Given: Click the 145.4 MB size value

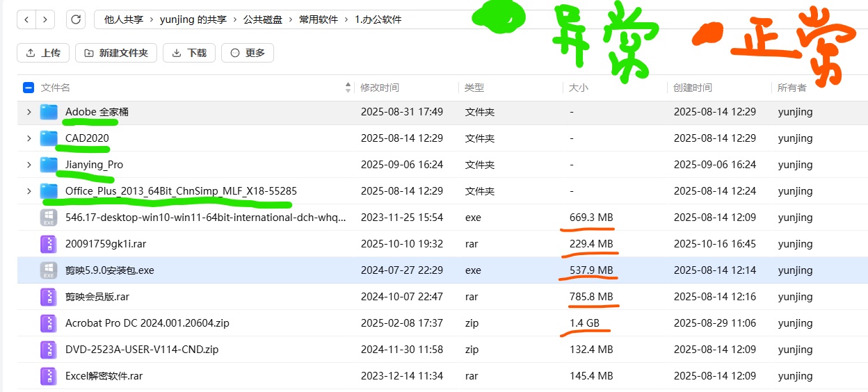Looking at the screenshot, I should click(591, 376).
